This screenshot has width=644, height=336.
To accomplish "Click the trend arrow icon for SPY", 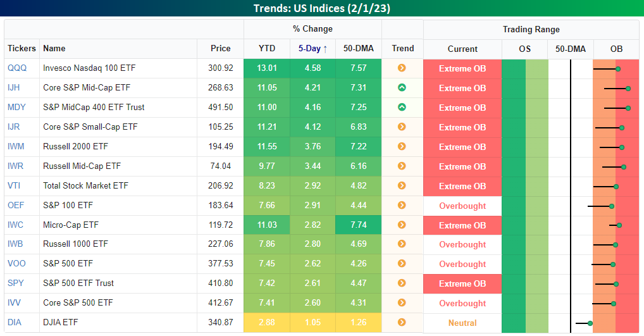I will [x=402, y=283].
